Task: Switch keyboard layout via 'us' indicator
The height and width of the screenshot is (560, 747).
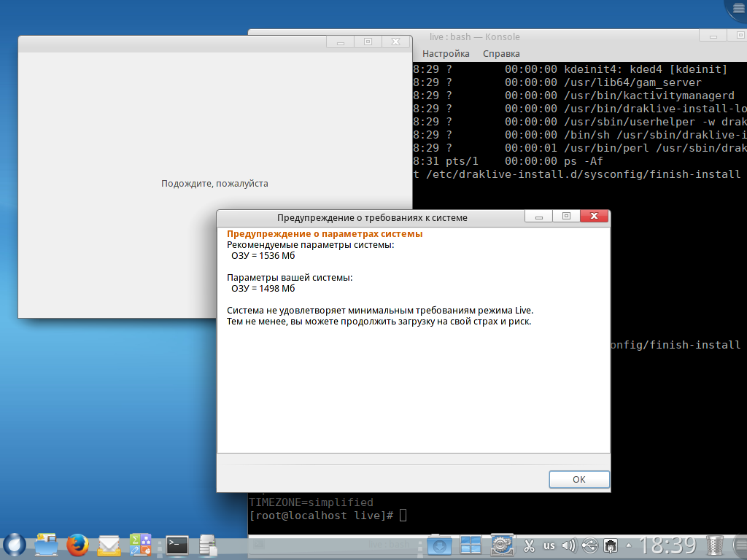Action: 549,545
